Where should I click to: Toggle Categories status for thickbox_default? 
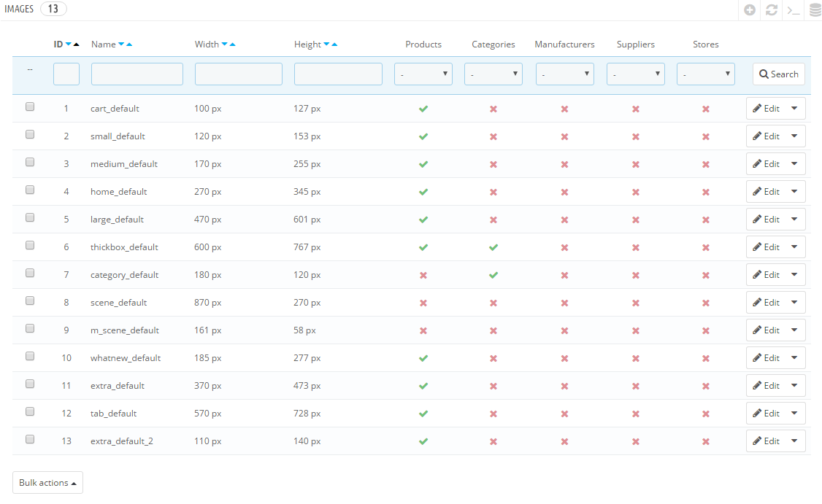pos(493,247)
